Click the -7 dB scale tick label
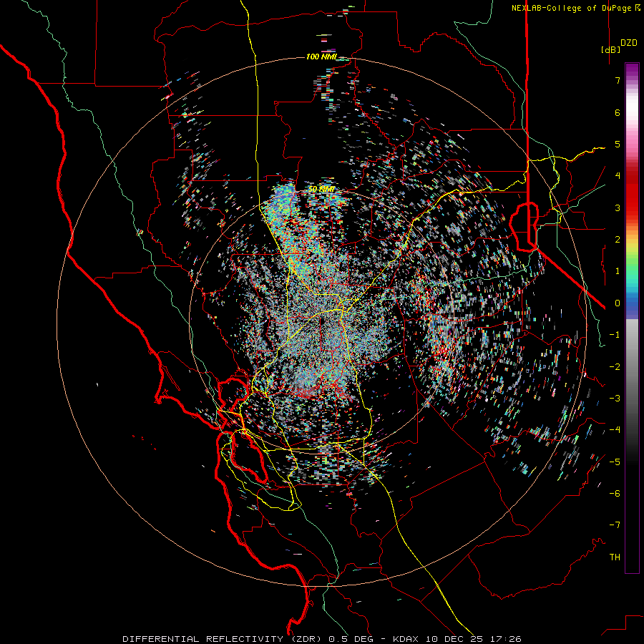 (x=615, y=525)
